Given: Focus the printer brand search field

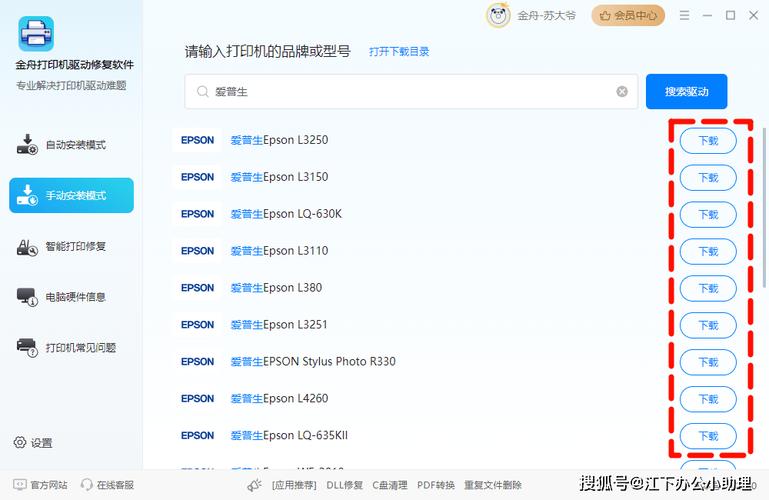Looking at the screenshot, I should coord(411,92).
